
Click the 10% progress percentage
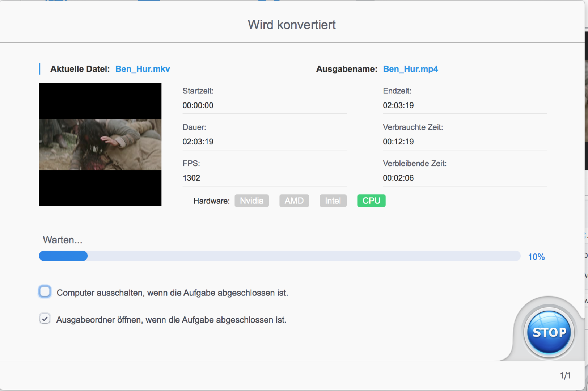coord(536,257)
